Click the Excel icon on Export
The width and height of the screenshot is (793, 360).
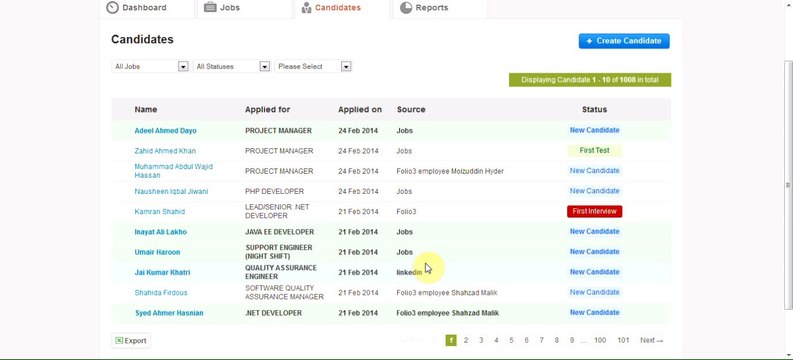pos(119,341)
